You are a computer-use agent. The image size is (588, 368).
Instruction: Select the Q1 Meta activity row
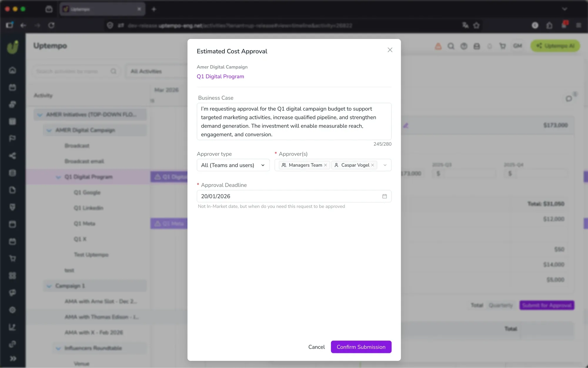84,224
